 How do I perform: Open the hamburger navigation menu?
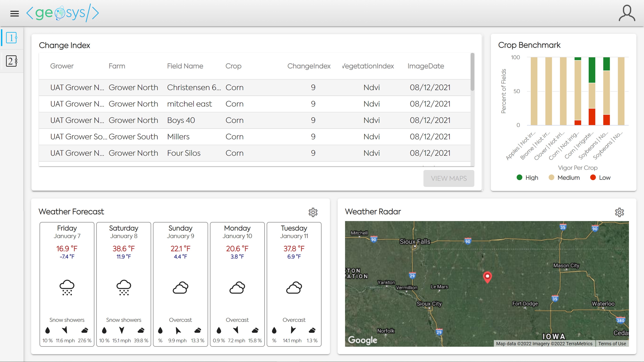[x=14, y=13]
